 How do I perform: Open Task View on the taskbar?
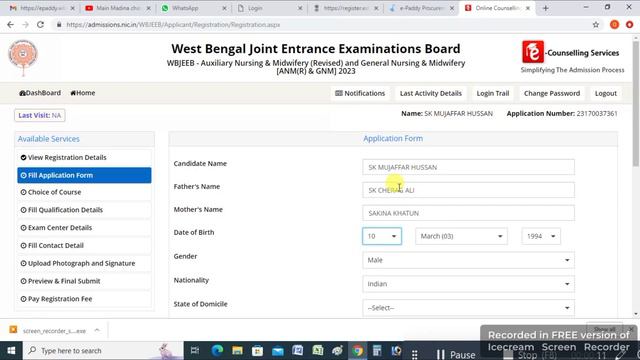195,350
